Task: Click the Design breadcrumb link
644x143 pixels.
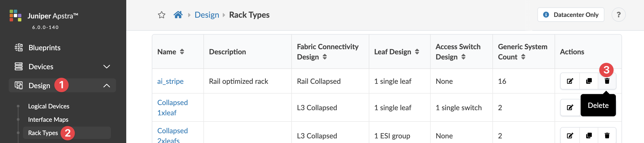Action: [x=207, y=15]
